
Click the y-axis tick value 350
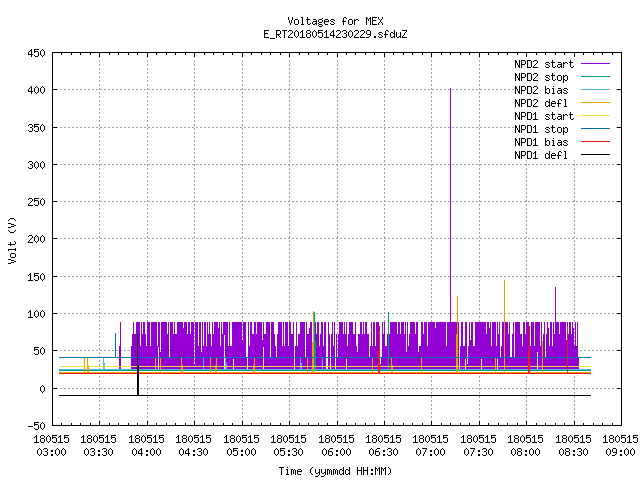(x=36, y=128)
